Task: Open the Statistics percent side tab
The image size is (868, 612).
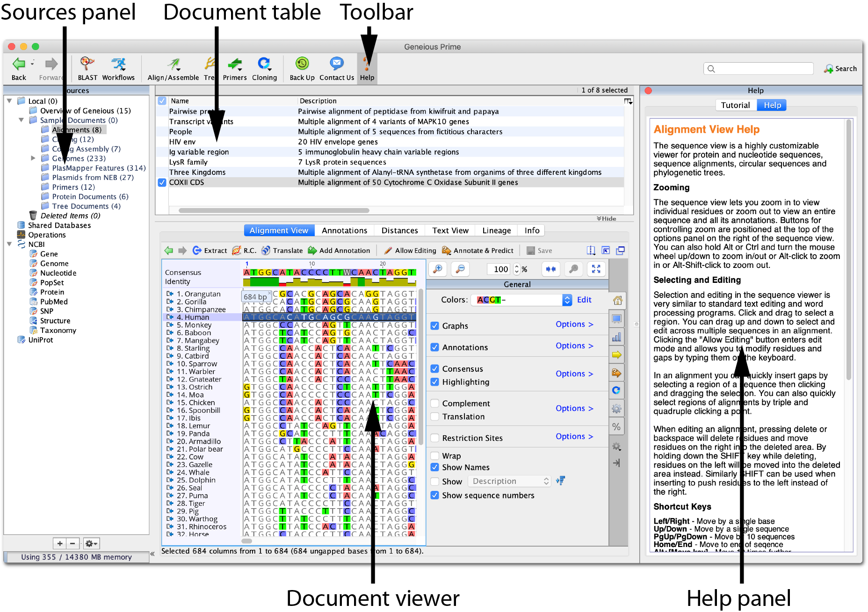Action: (x=617, y=427)
